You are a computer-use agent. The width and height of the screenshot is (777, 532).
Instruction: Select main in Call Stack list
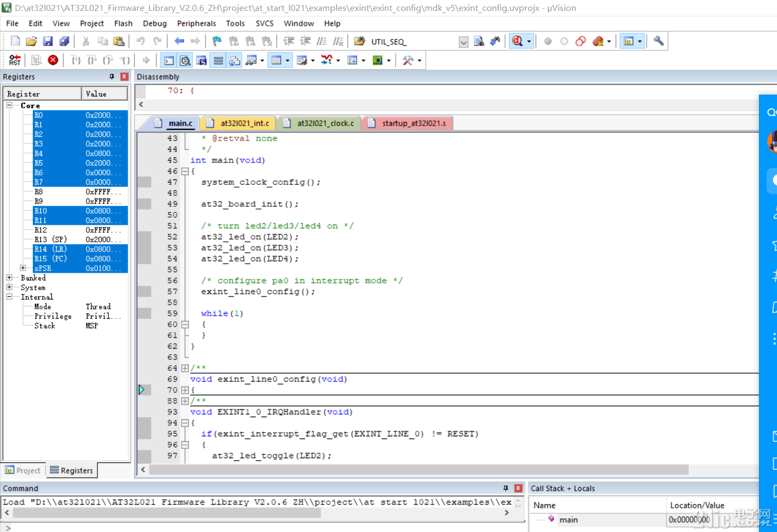[569, 519]
